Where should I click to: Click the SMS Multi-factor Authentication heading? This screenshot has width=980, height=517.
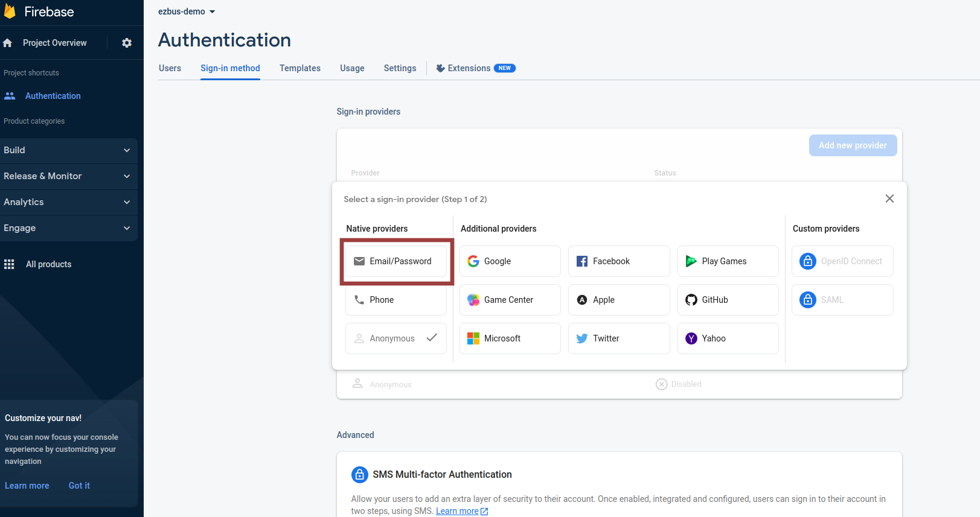pos(442,475)
